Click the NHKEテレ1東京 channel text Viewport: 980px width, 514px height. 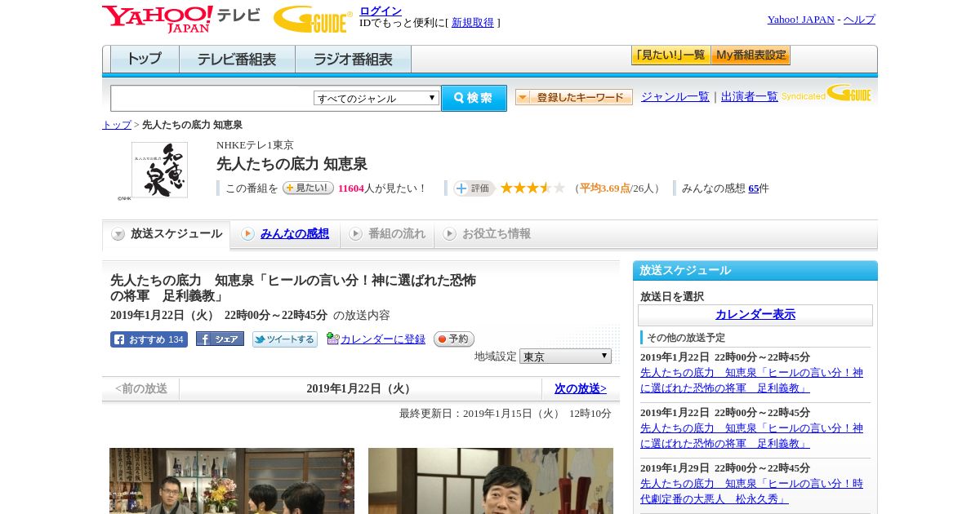tap(255, 145)
